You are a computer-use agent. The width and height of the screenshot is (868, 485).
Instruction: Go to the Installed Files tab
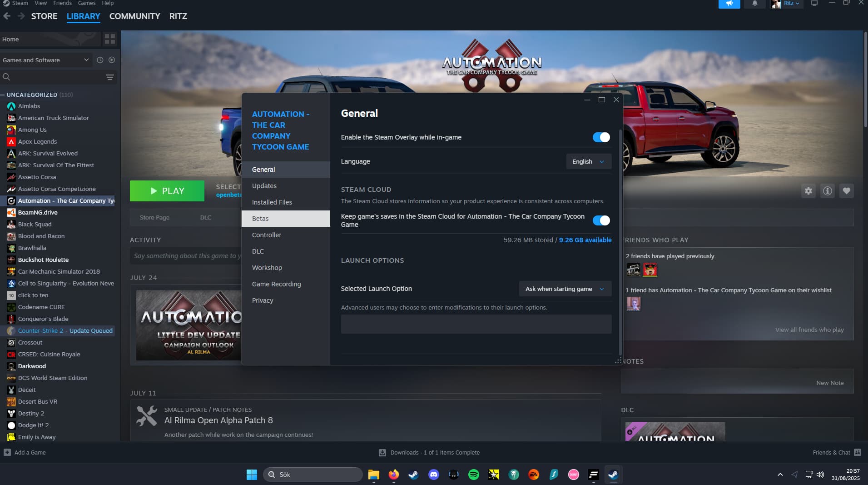coord(272,202)
